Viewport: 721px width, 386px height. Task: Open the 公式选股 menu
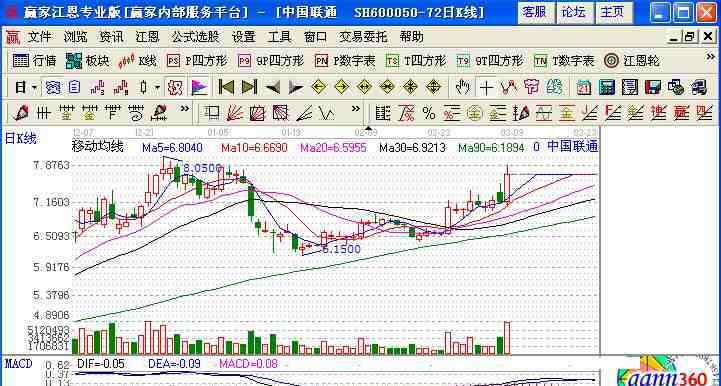195,37
